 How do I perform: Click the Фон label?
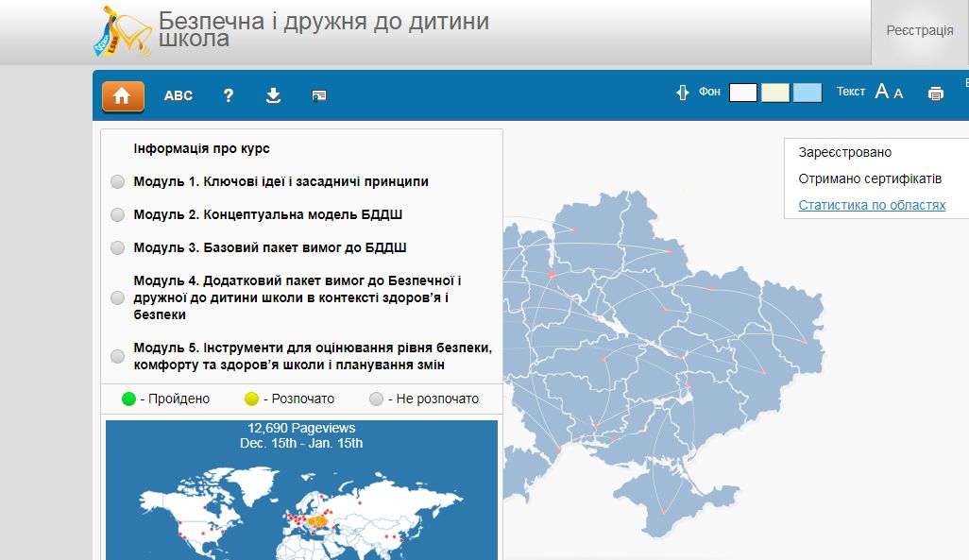[709, 92]
